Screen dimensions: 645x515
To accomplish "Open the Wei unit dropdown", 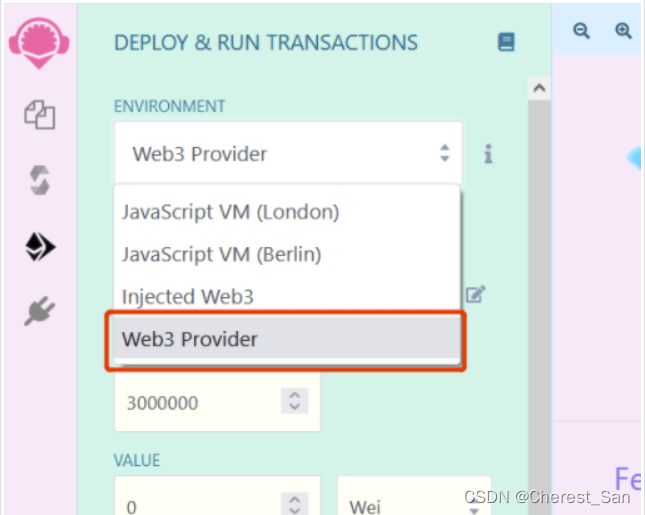I will coord(414,505).
